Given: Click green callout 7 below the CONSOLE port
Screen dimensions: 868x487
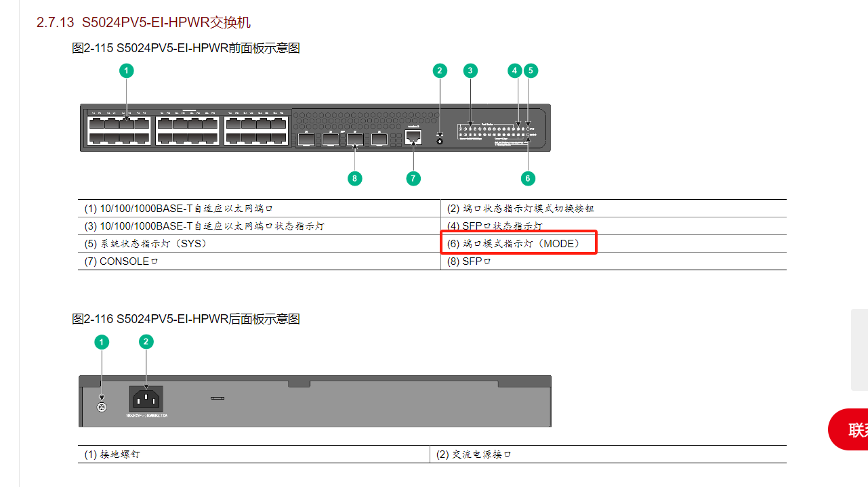Looking at the screenshot, I should [x=413, y=178].
